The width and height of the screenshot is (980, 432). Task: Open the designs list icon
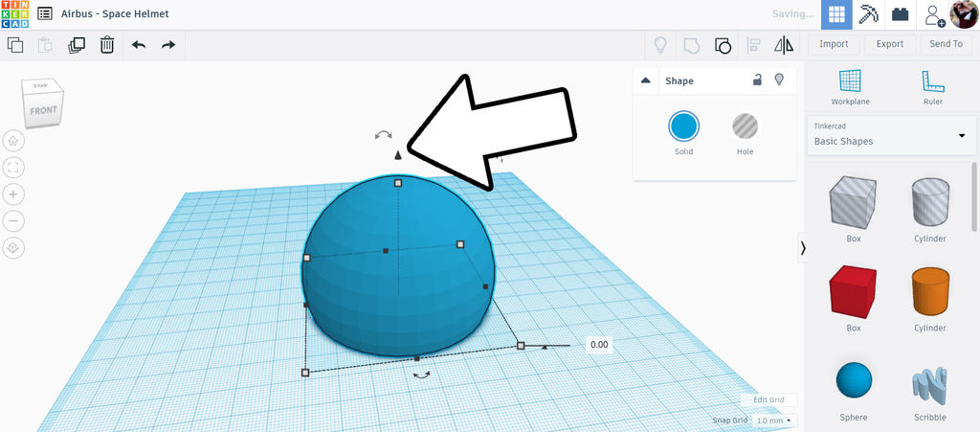(45, 13)
